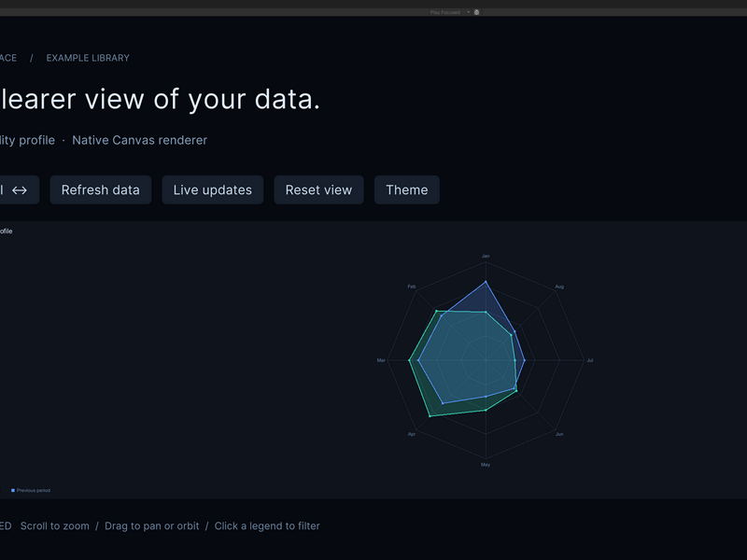The width and height of the screenshot is (747, 560).
Task: Click the Aug axis label on the radar chart
Action: [559, 287]
